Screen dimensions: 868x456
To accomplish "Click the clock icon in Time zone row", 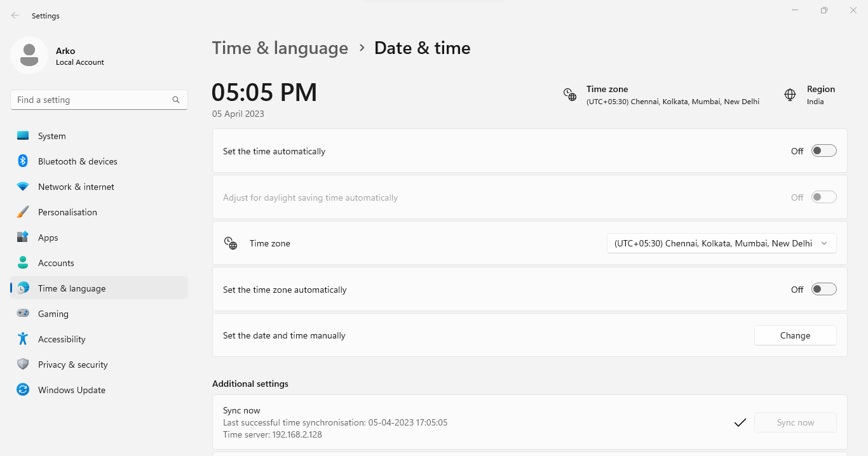I will pos(231,243).
